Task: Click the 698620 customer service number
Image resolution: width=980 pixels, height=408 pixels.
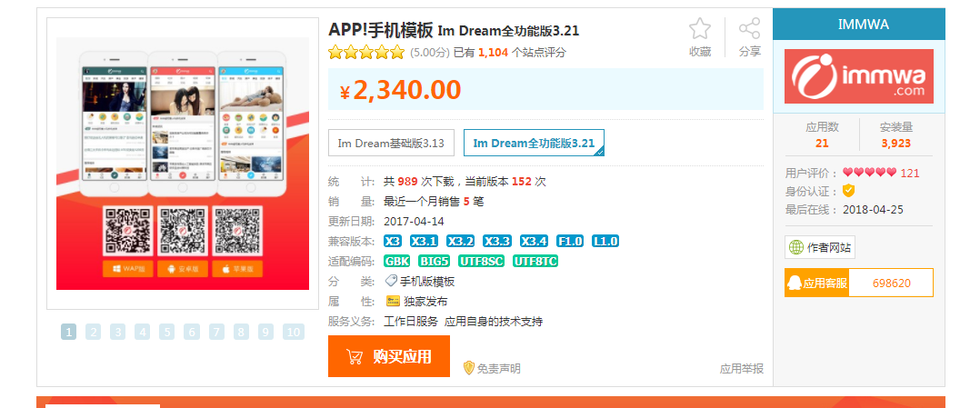Action: tap(891, 283)
